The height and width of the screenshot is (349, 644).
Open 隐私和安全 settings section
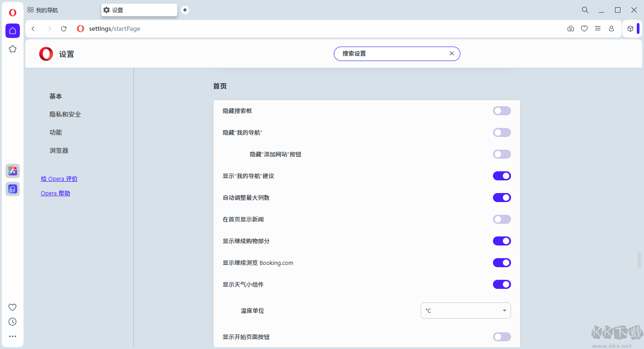[x=65, y=114]
